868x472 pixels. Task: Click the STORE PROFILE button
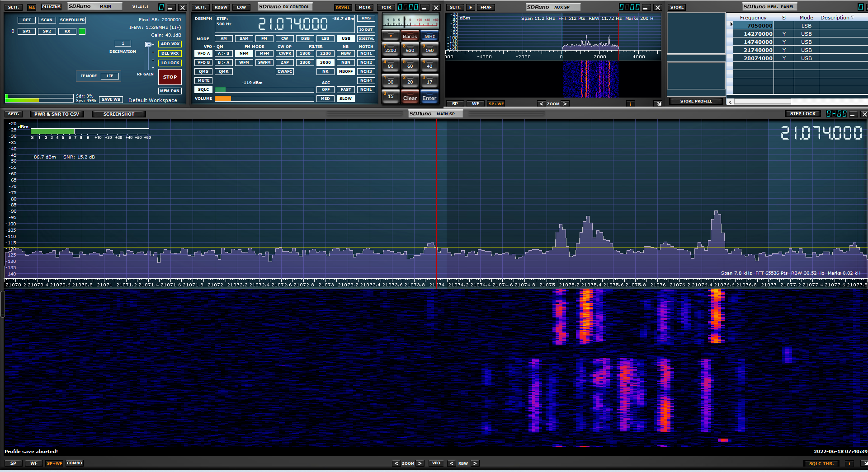(696, 101)
